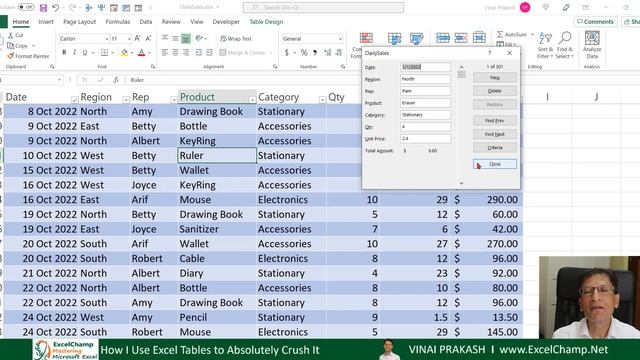Apply percent style format

tap(304, 53)
